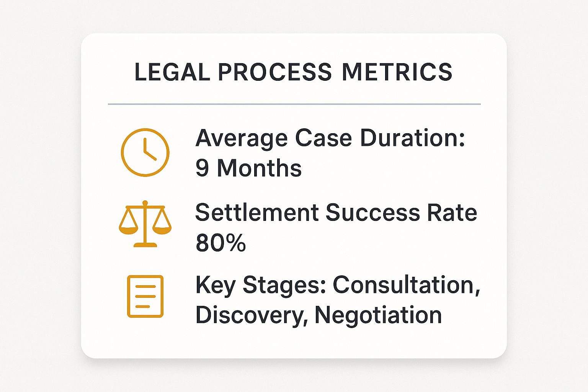
Task: Click the word LEGAL in the title
Action: click(172, 72)
